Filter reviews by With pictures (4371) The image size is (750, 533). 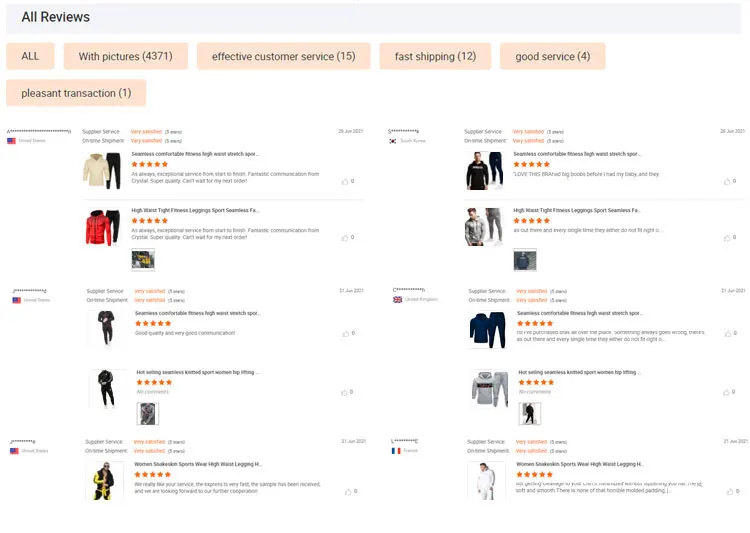tap(125, 56)
